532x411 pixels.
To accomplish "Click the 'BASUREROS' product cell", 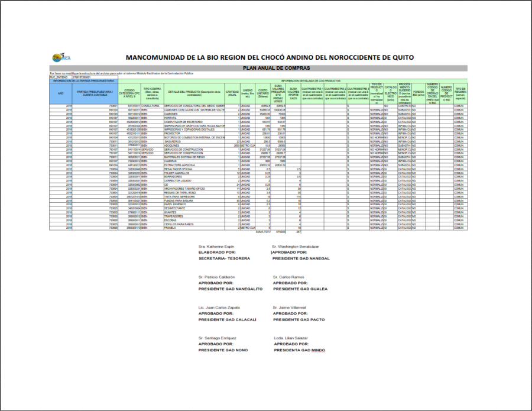I will [x=194, y=142].
